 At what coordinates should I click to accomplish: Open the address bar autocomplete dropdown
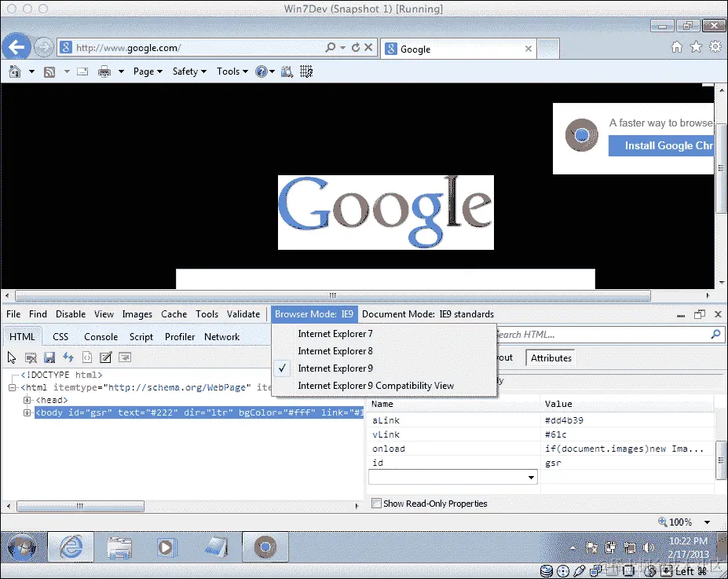[x=342, y=47]
